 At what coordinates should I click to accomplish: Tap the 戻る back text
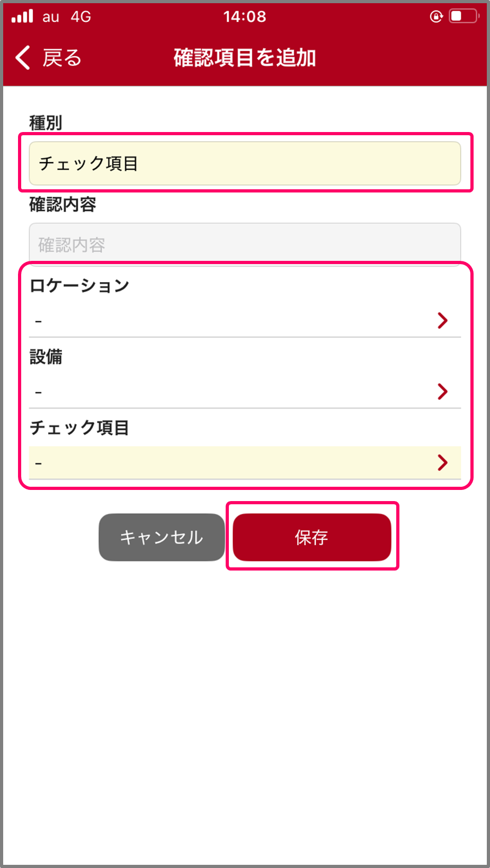click(x=62, y=58)
